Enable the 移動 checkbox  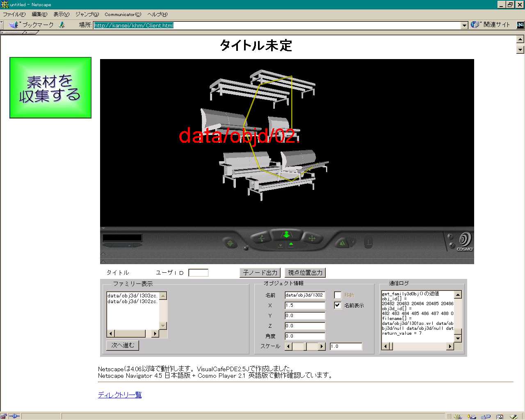[x=338, y=295]
